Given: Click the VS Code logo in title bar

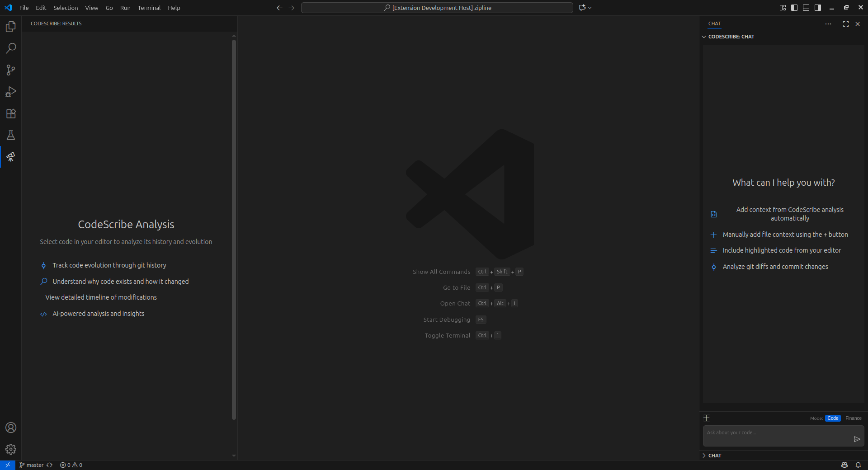Looking at the screenshot, I should [x=8, y=8].
